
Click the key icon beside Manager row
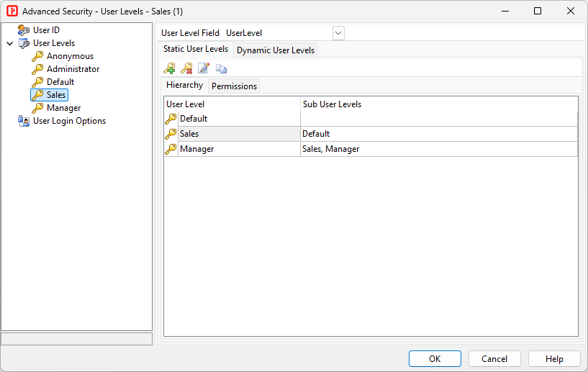click(171, 149)
